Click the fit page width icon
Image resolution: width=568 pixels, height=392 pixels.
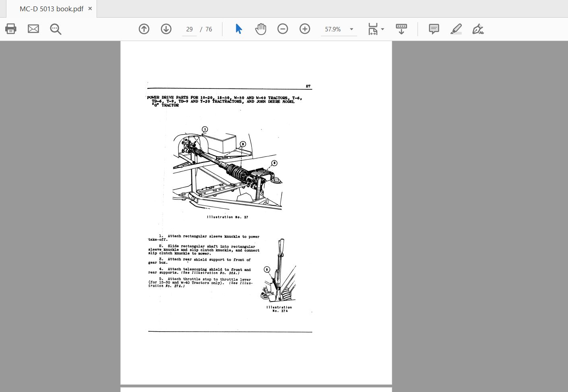point(373,29)
